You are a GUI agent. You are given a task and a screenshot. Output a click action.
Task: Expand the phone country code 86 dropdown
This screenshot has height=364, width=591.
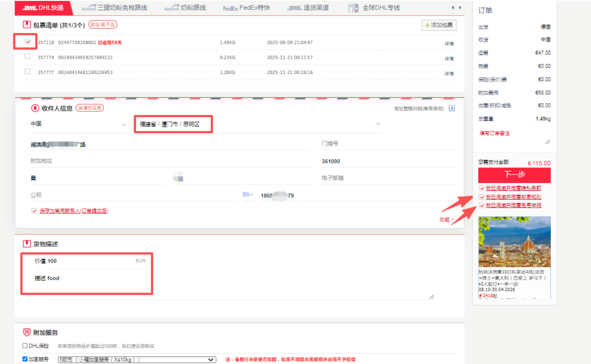(x=247, y=195)
